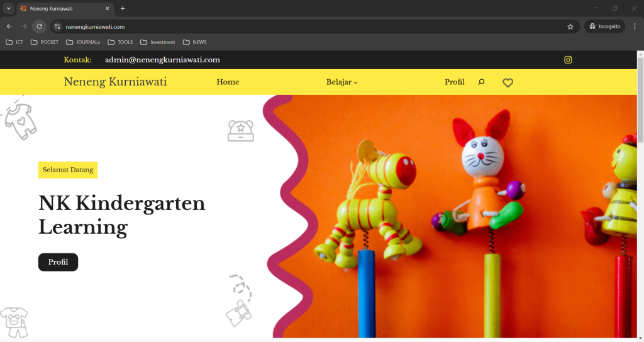Open the POCKET bookmarks folder
The width and height of the screenshot is (644, 342).
point(45,42)
